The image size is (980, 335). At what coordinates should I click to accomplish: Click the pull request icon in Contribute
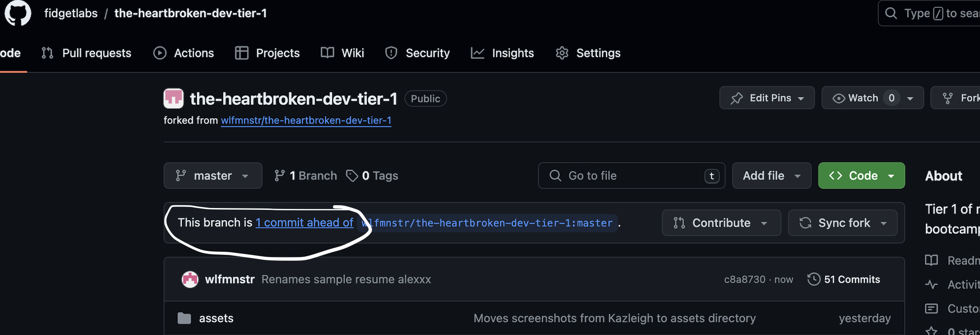pyautogui.click(x=679, y=223)
